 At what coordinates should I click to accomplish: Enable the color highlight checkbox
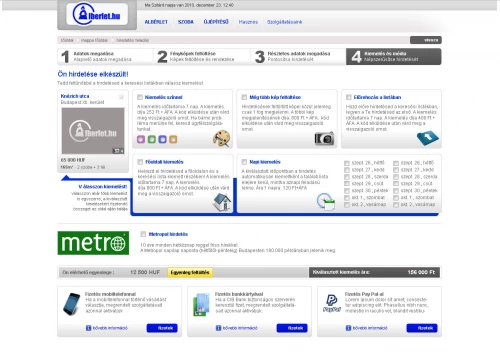tap(140, 97)
